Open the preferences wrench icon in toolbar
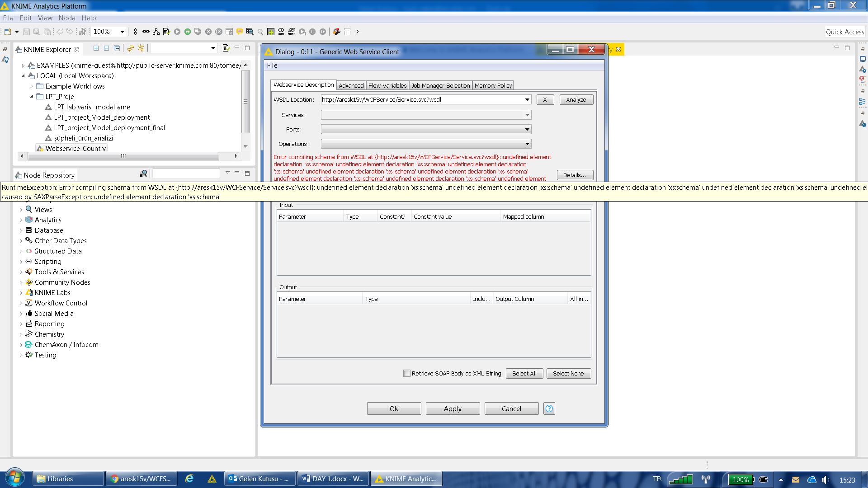This screenshot has width=868, height=488. tap(336, 32)
